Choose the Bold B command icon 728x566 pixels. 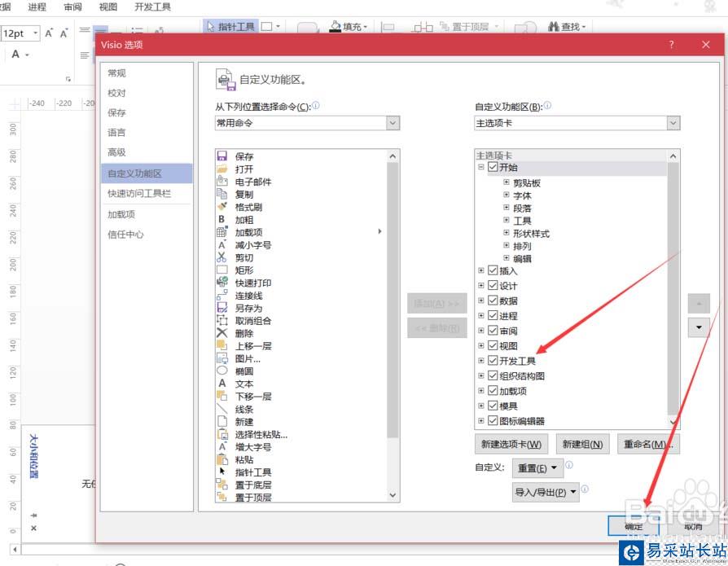click(222, 219)
